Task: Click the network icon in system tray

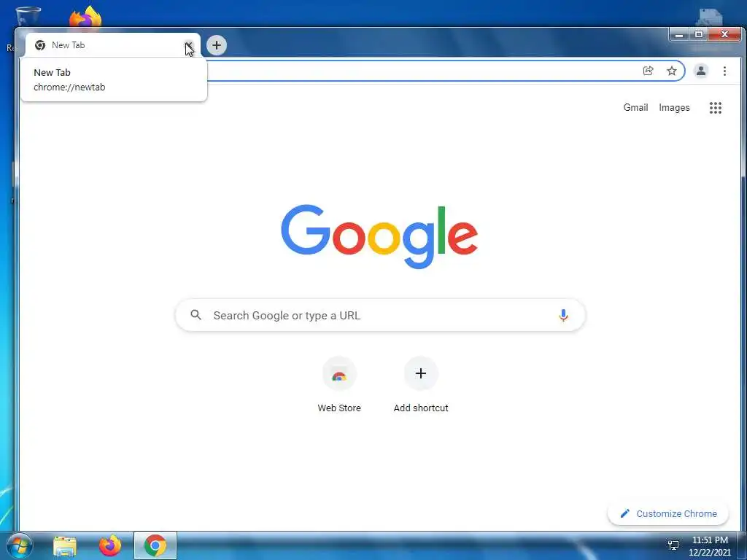Action: (673, 545)
